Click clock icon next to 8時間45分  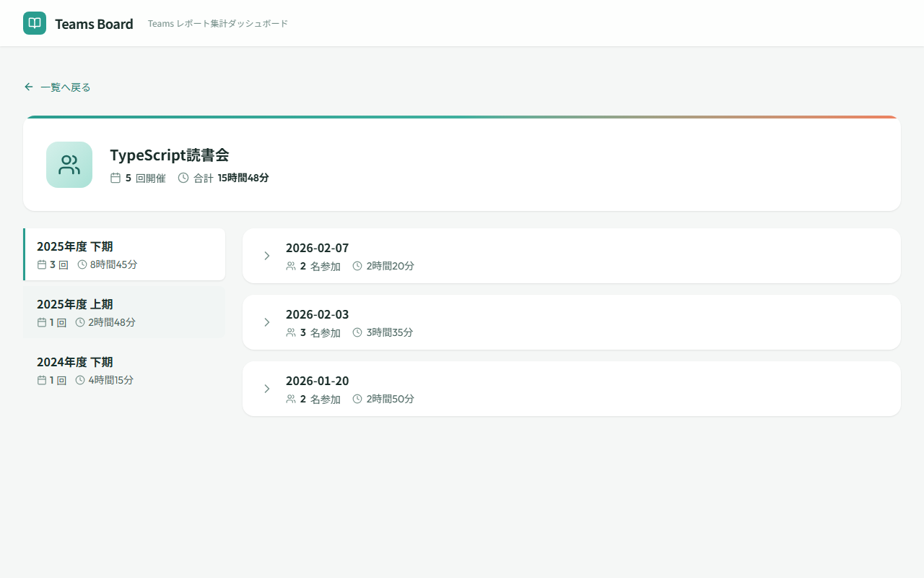[82, 264]
